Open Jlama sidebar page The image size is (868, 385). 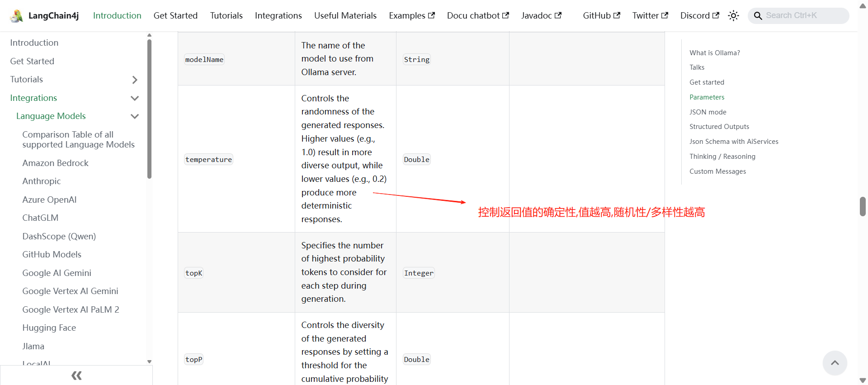pyautogui.click(x=33, y=347)
